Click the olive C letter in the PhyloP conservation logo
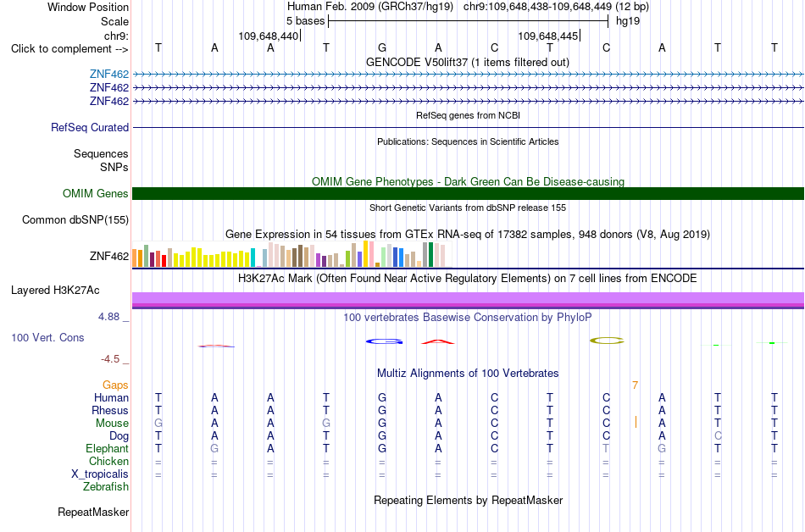 click(607, 341)
